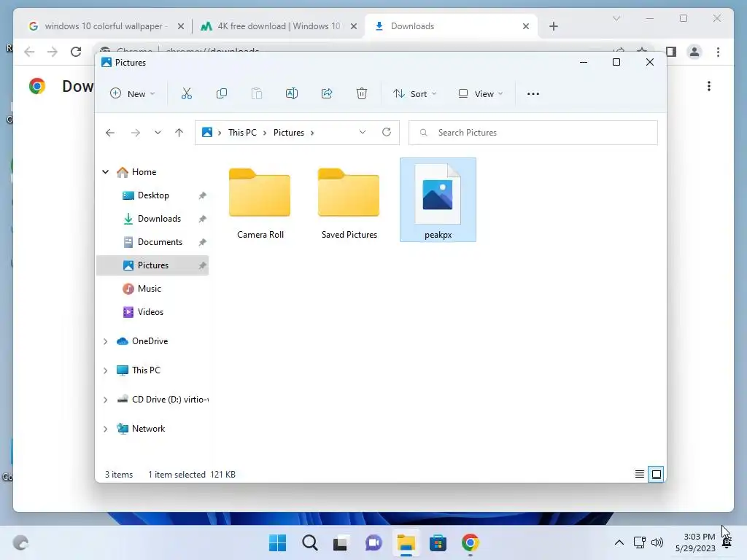Open Downloads in navigation pane
This screenshot has width=747, height=560.
click(159, 219)
